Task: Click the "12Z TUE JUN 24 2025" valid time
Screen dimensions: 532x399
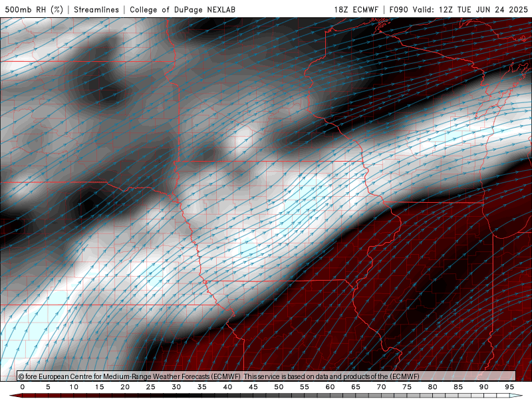Action: pyautogui.click(x=483, y=9)
